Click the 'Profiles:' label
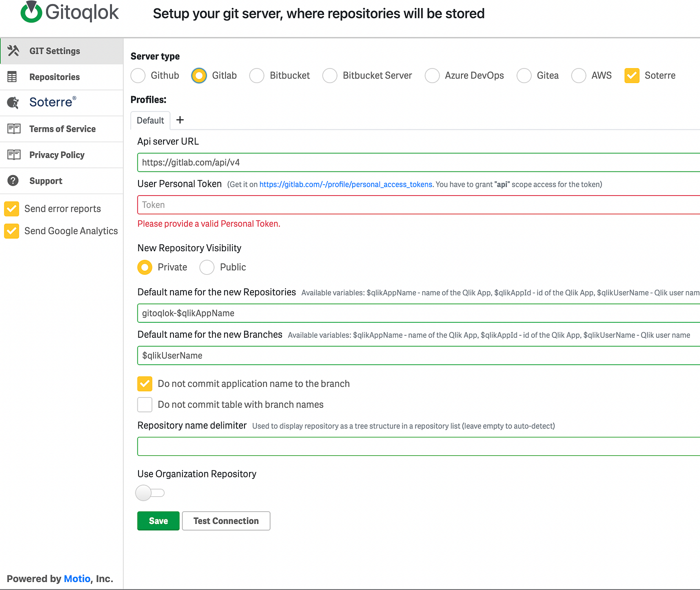 click(x=148, y=100)
